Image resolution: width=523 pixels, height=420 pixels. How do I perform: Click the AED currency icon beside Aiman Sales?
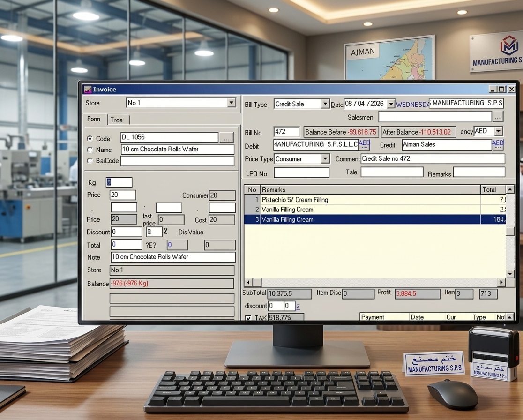point(498,145)
